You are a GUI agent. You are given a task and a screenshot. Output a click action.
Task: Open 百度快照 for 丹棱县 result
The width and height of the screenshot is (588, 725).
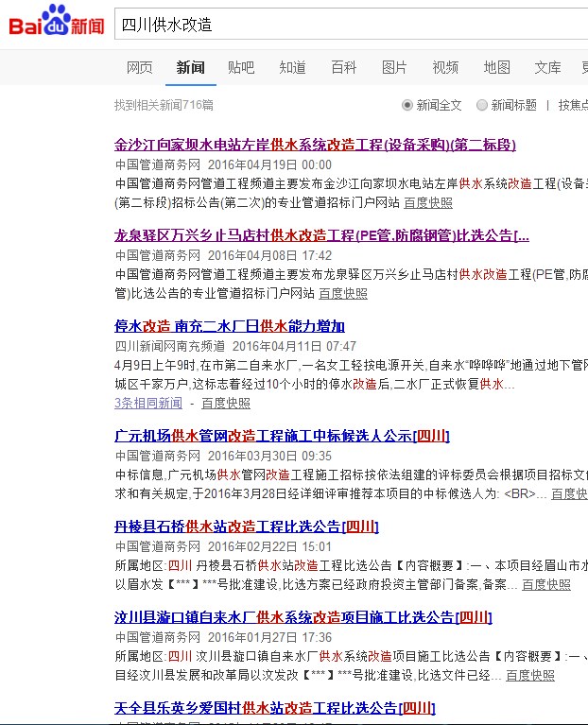[x=546, y=584]
